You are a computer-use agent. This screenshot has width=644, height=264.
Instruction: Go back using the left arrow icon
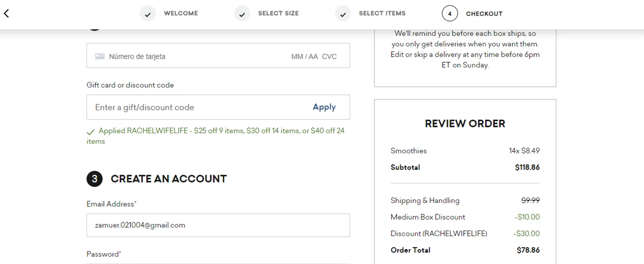point(6,13)
